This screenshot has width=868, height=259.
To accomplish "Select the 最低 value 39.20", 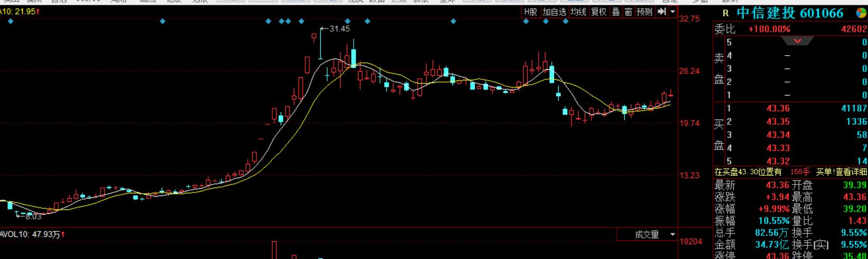I will pos(855,209).
